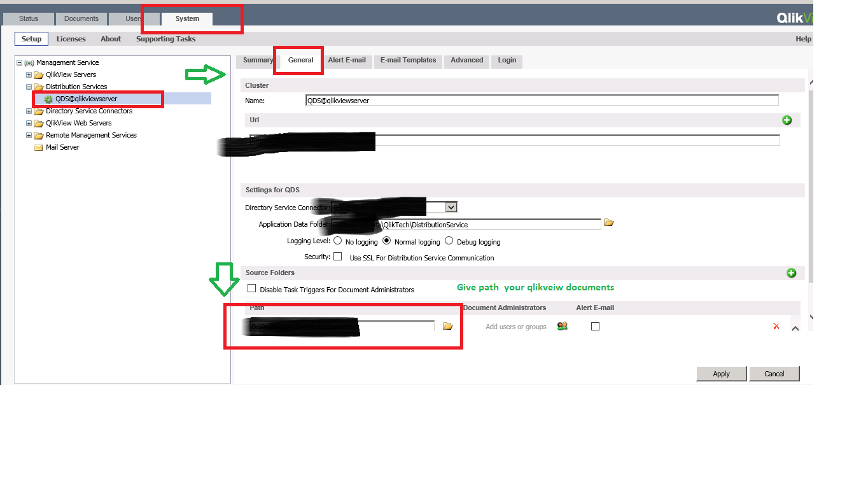This screenshot has width=868, height=489.
Task: Switch to the Status tab
Action: click(x=29, y=19)
